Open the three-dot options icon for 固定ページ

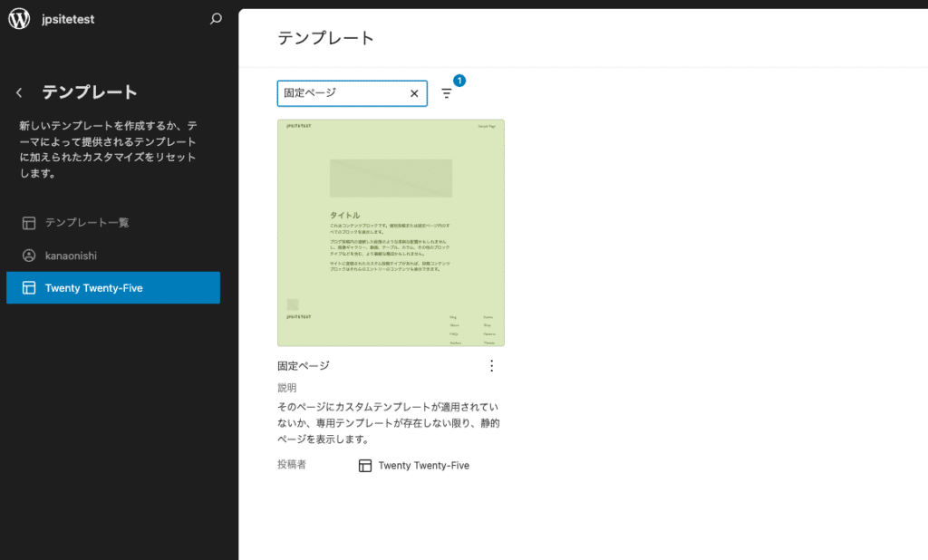492,366
